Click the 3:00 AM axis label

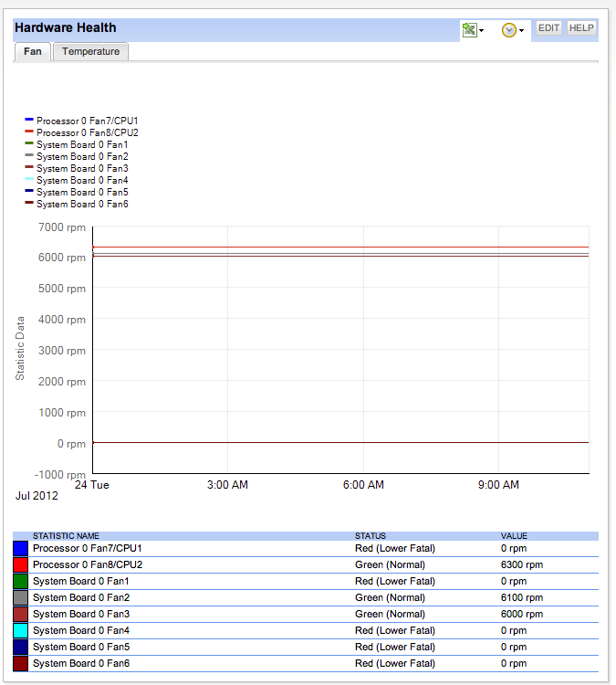tap(227, 485)
